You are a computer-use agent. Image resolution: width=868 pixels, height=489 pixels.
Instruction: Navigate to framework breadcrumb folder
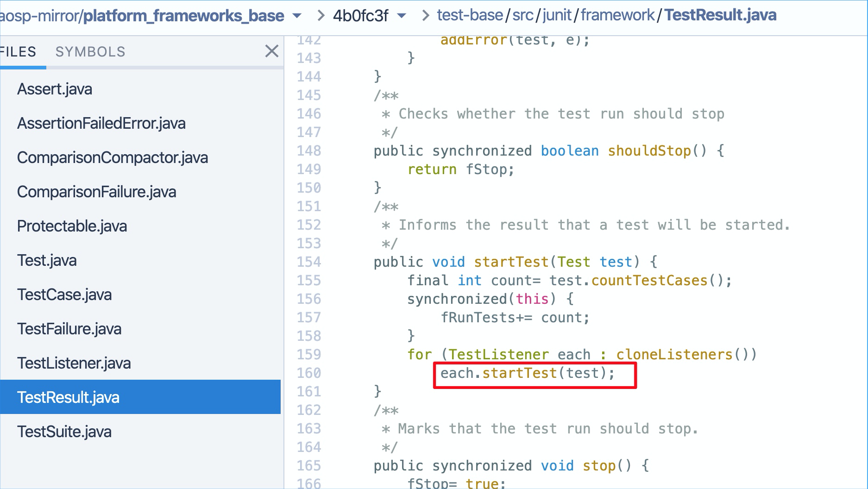pos(618,15)
